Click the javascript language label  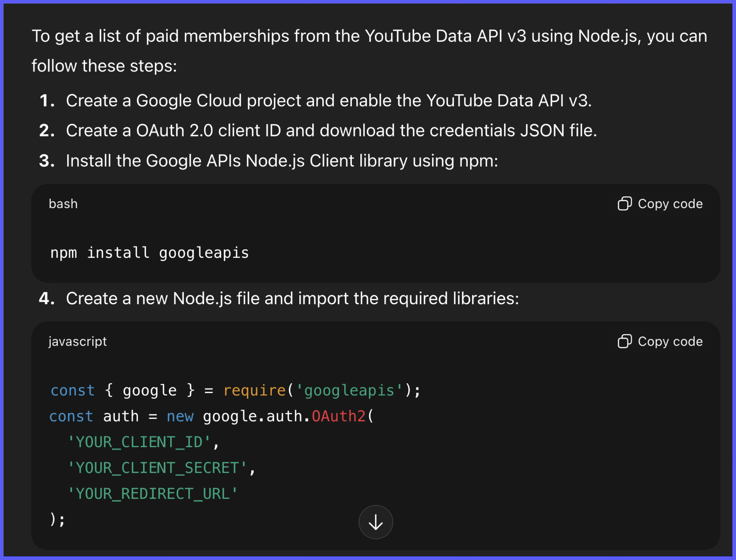[78, 341]
